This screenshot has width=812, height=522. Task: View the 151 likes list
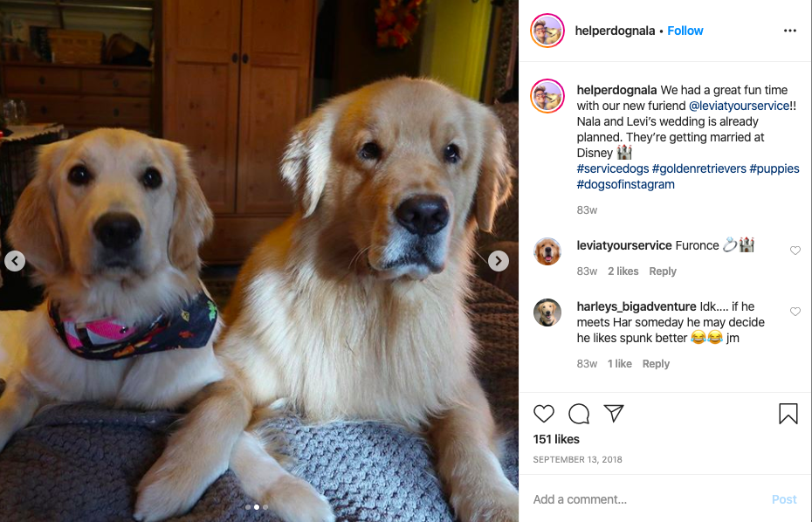[556, 439]
